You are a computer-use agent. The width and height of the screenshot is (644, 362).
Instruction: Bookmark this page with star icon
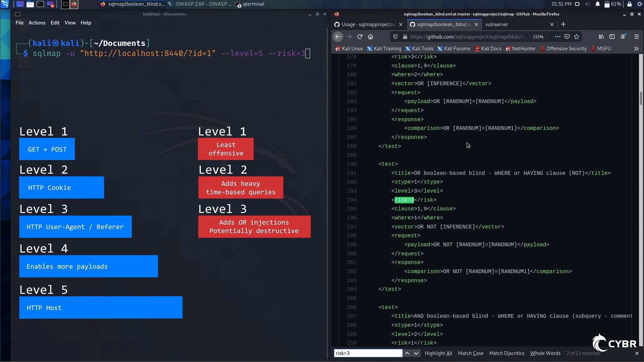577,37
